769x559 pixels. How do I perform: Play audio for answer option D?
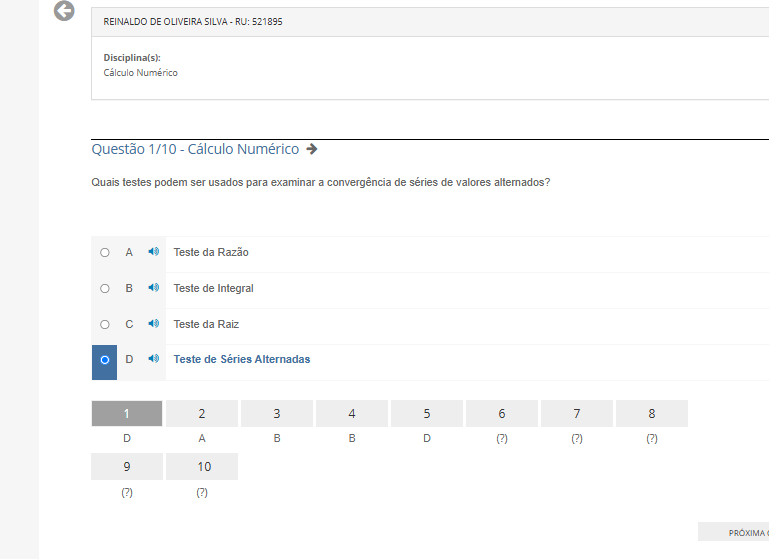153,359
